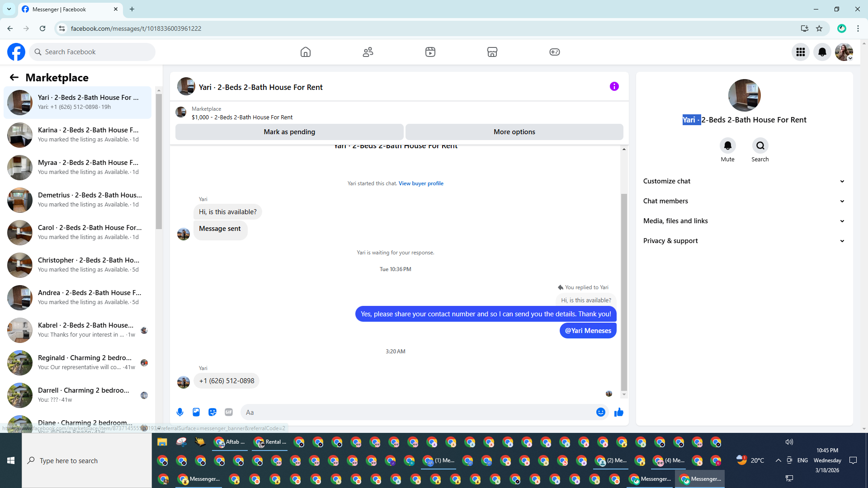The image size is (868, 488).
Task: Send a thumbs up like
Action: [619, 412]
